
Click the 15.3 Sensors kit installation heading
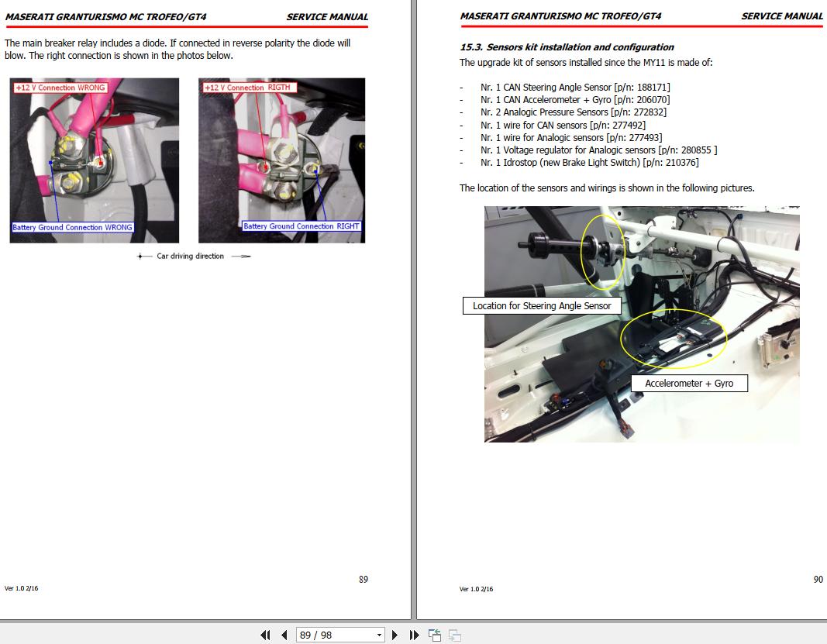[x=567, y=47]
